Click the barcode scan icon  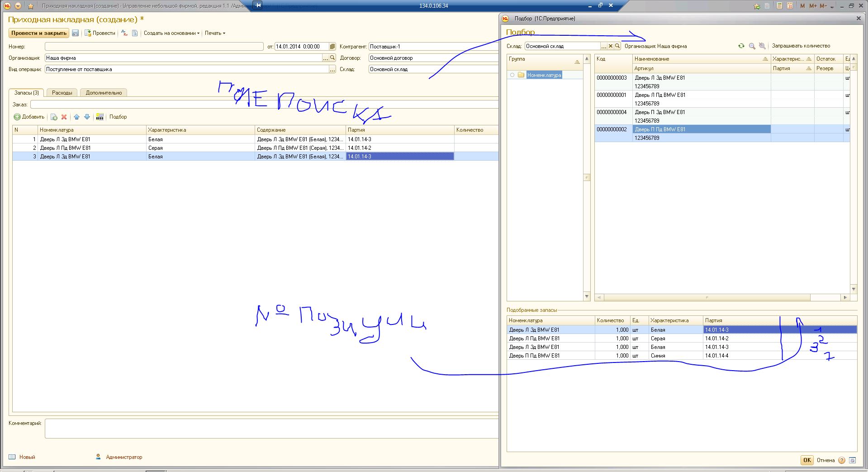tap(100, 117)
